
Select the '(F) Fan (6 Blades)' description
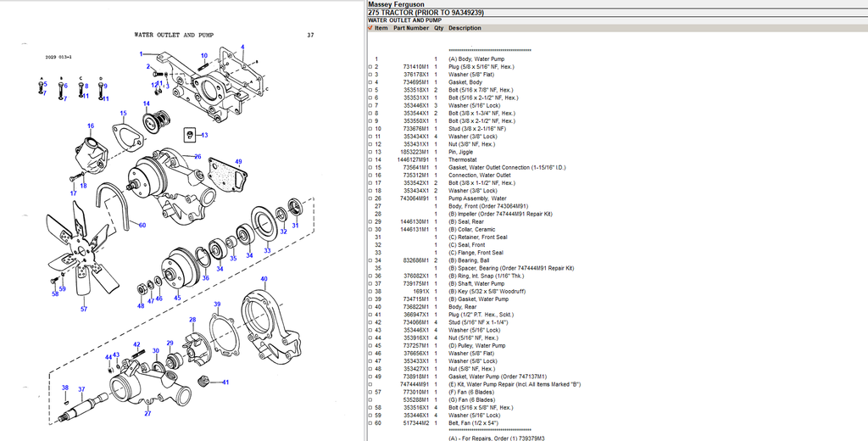(471, 393)
